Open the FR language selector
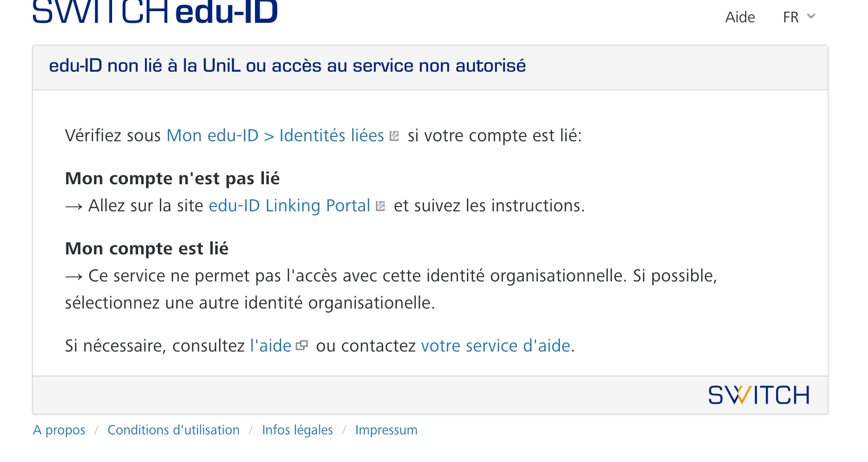The height and width of the screenshot is (462, 868). click(x=791, y=18)
